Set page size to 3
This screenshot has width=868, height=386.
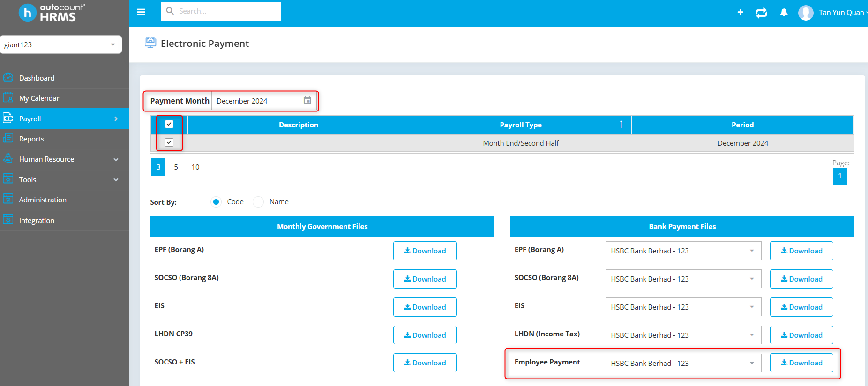click(158, 167)
